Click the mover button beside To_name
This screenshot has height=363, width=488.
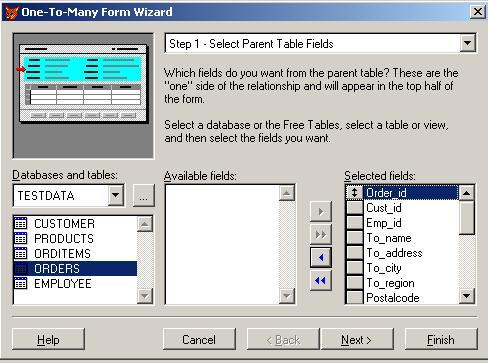pos(355,238)
